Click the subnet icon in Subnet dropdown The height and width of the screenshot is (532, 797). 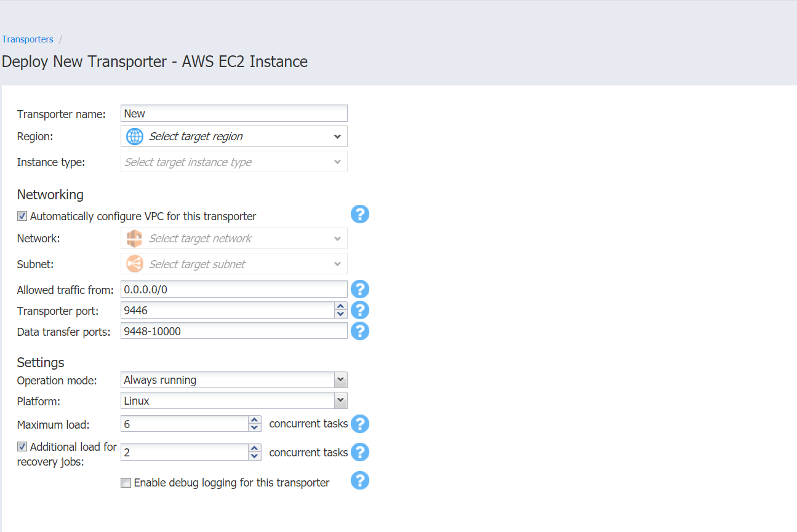point(134,264)
